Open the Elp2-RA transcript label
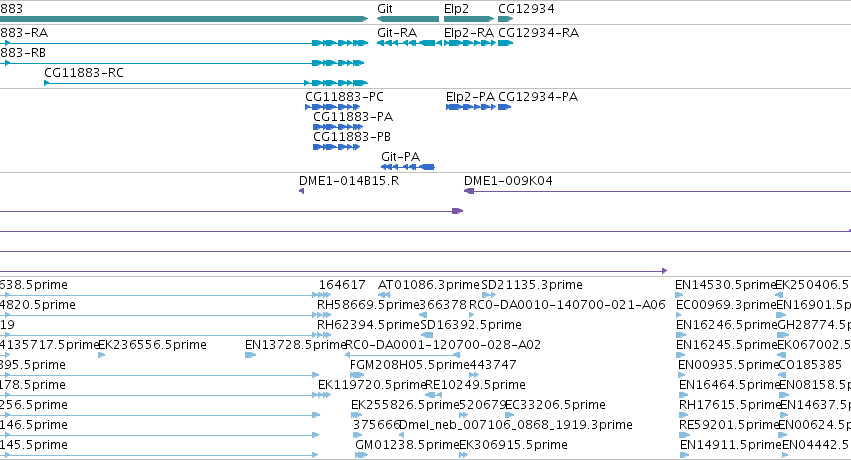The width and height of the screenshot is (851, 460). 469,33
